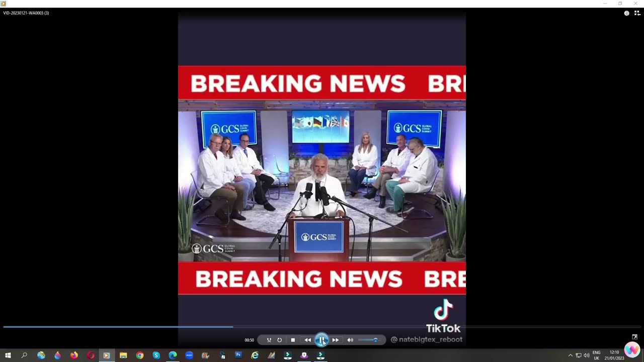This screenshot has width=644, height=362.
Task: Open Firefox from the taskbar
Action: click(74, 355)
